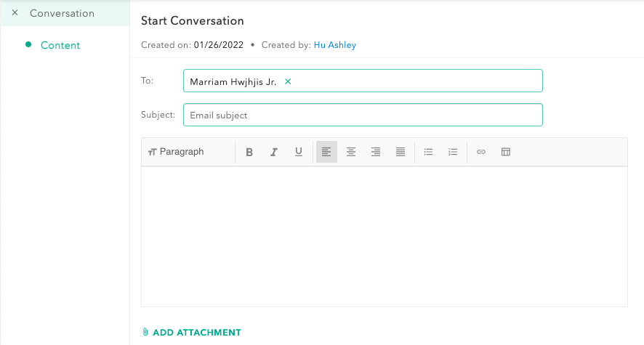Align text to the left
The image size is (644, 345).
pos(326,152)
